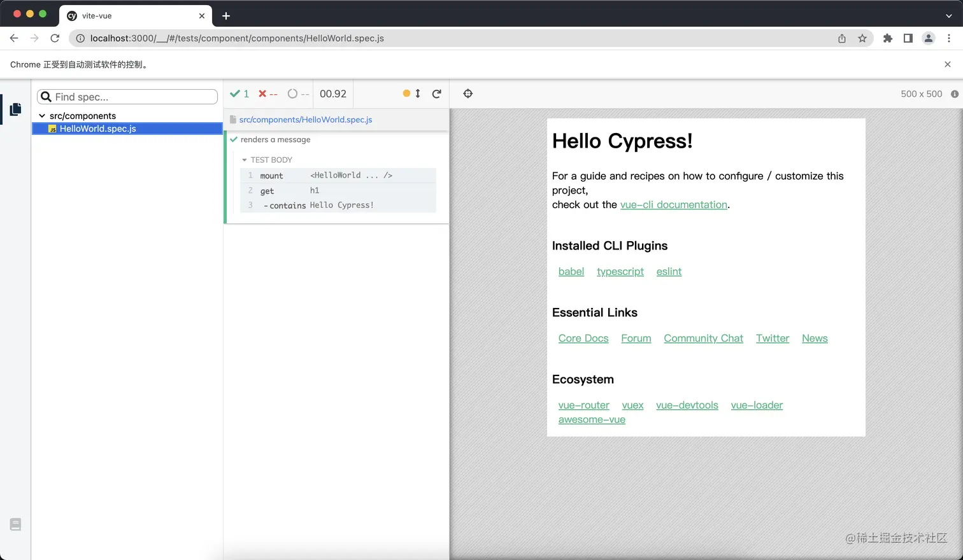This screenshot has width=963, height=560.
Task: Click the site info icon in address bar
Action: pyautogui.click(x=80, y=38)
